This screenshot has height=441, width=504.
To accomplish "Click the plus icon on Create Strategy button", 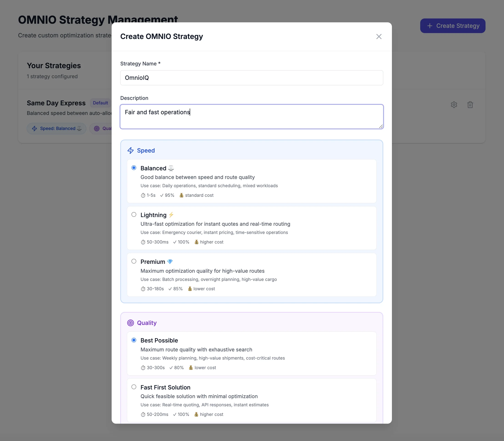I will [429, 26].
